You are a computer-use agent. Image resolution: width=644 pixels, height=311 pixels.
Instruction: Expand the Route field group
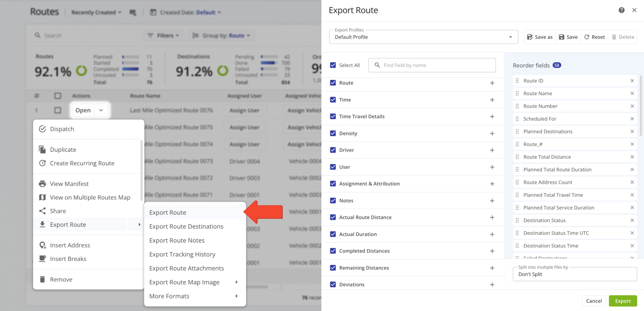(492, 83)
